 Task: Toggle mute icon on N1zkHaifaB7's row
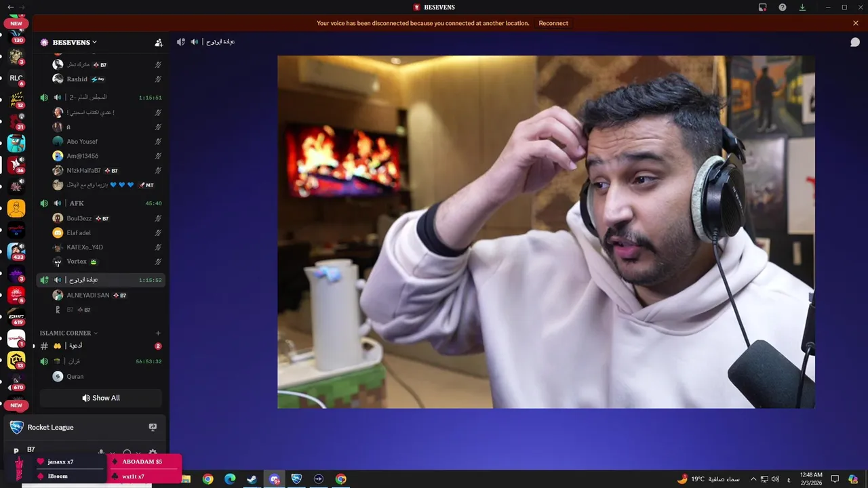pyautogui.click(x=158, y=171)
